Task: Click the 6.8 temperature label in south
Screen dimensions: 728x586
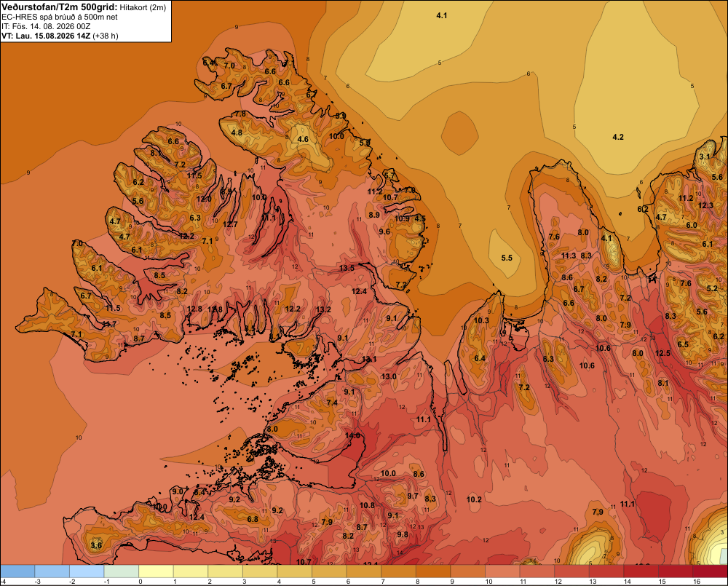Action: 253,519
